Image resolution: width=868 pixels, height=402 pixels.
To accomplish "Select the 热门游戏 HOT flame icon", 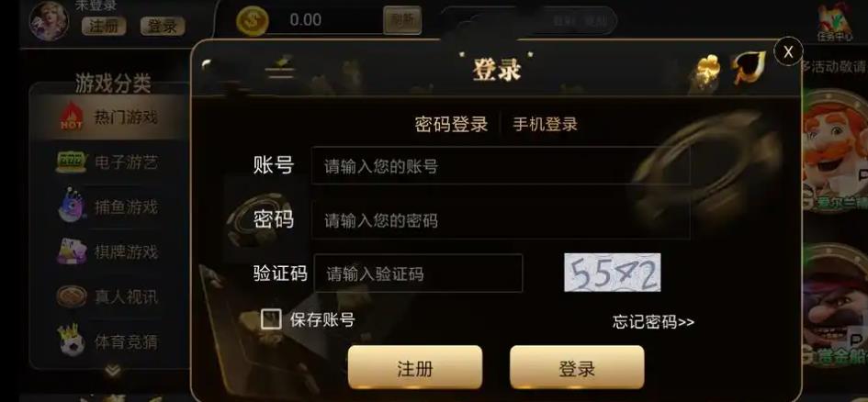I will pos(72,117).
